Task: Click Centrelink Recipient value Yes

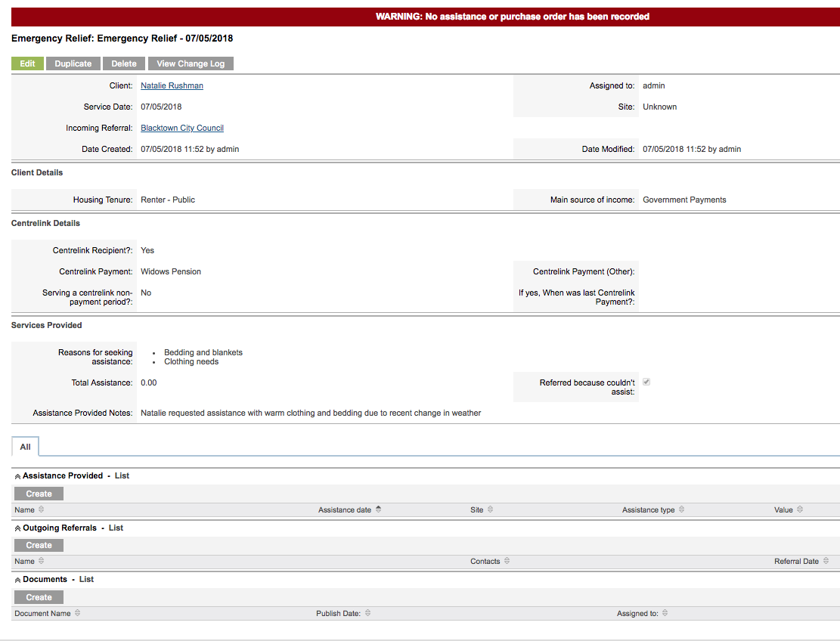Action: (147, 250)
